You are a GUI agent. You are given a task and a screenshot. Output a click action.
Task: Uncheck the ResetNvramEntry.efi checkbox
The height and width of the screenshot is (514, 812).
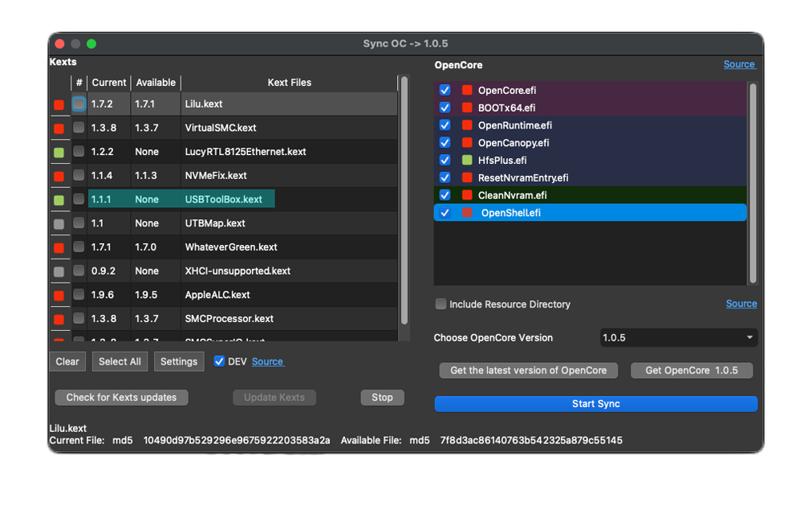[x=445, y=177]
